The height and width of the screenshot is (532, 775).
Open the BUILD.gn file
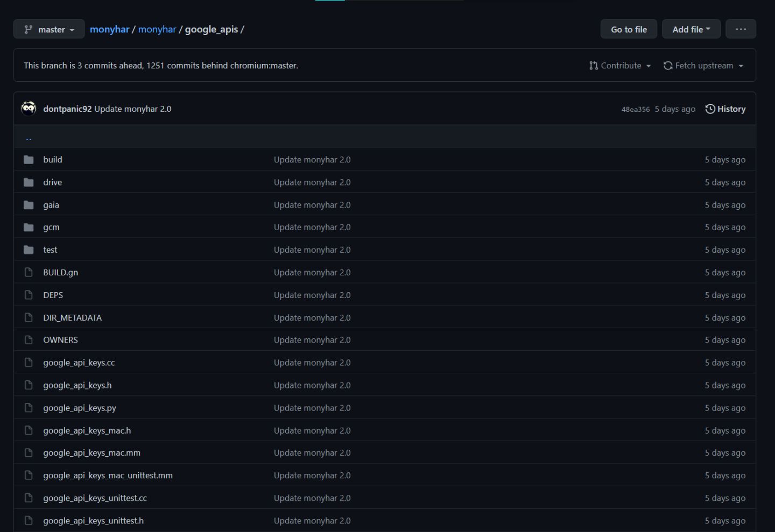click(61, 272)
